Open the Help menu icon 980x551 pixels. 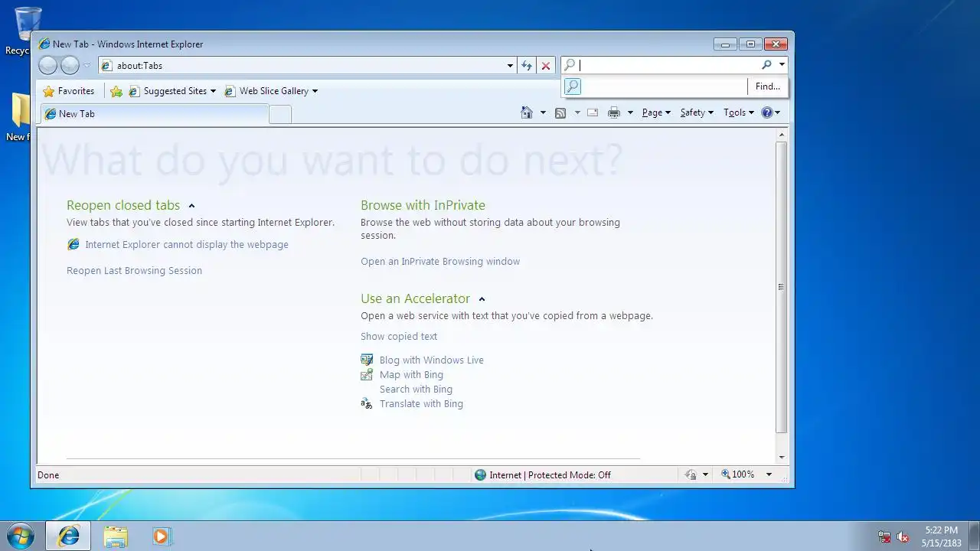point(771,112)
